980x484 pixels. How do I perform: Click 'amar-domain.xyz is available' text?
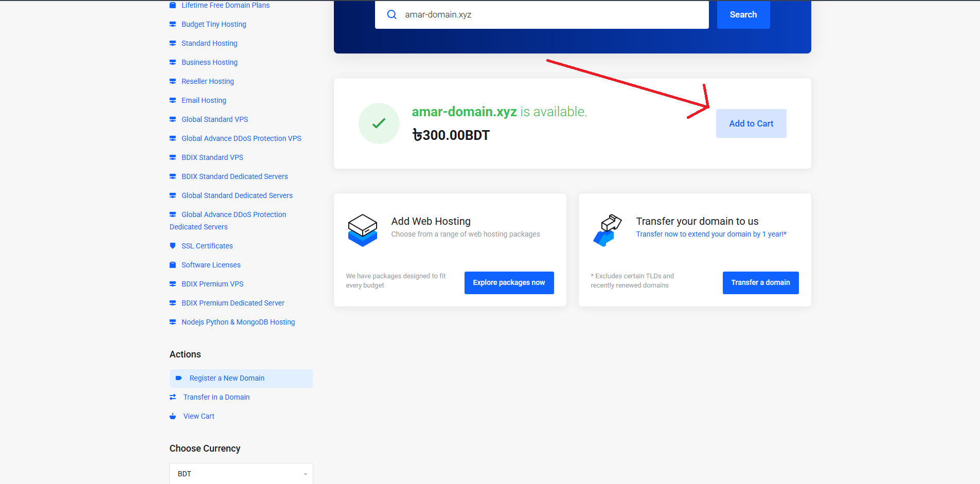pos(499,112)
